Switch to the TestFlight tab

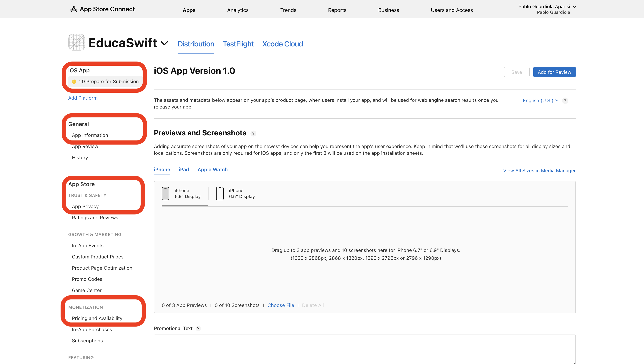tap(238, 44)
